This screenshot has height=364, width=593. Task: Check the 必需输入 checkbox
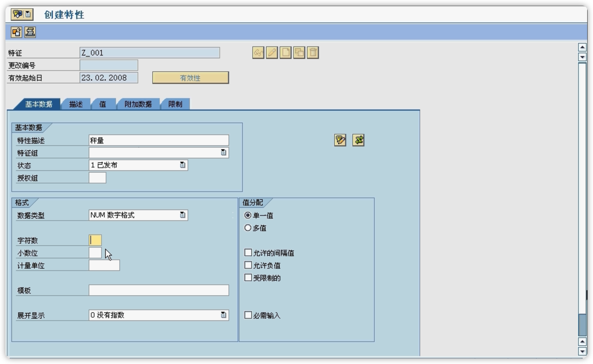pyautogui.click(x=248, y=315)
